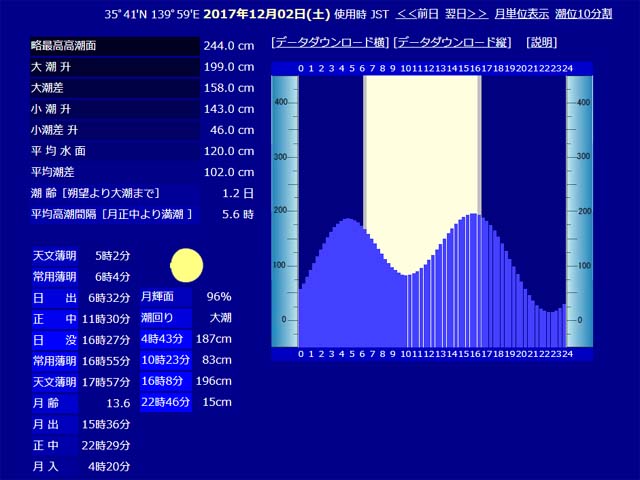Click tide height 83cm
The image size is (640, 480).
coord(217,360)
